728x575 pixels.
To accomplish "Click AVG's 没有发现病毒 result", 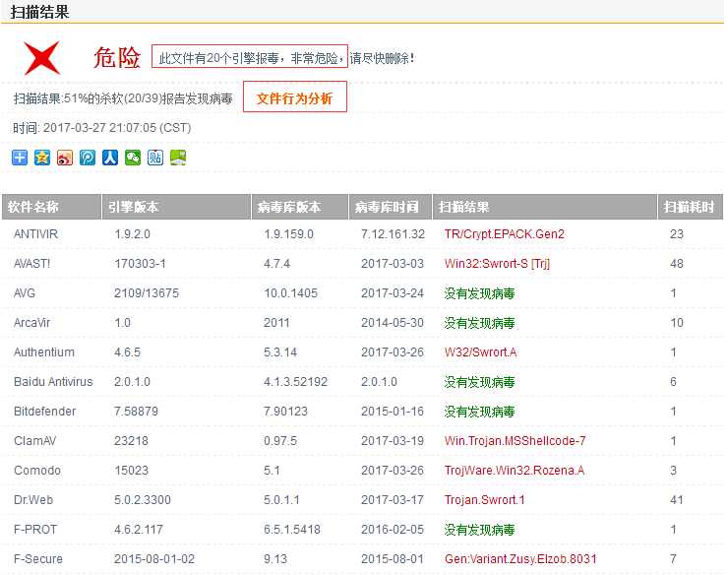I will point(479,293).
